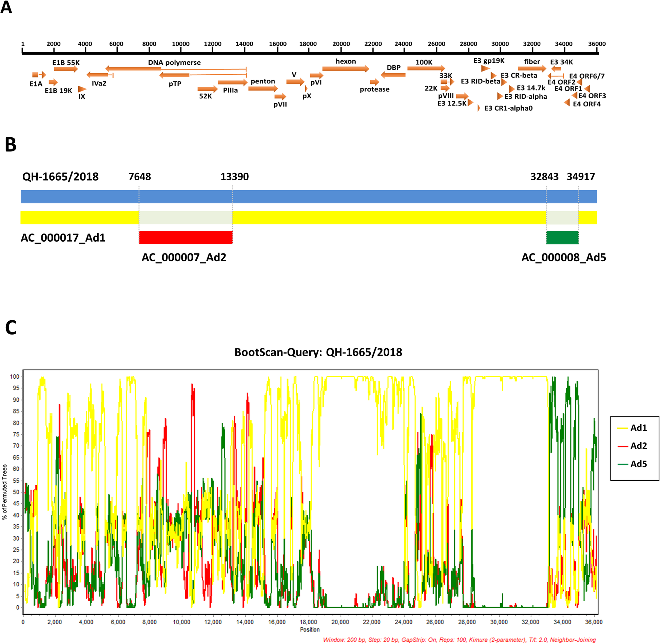This screenshot has height=644, width=660.
Task: Click the IX gene arrowhead
Action: point(82,89)
